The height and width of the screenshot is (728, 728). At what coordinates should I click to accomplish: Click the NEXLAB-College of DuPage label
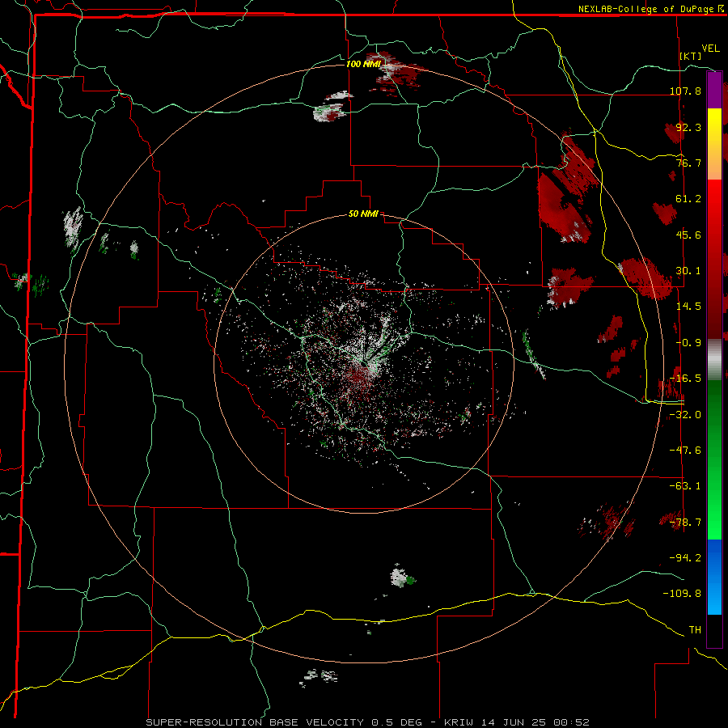[650, 9]
